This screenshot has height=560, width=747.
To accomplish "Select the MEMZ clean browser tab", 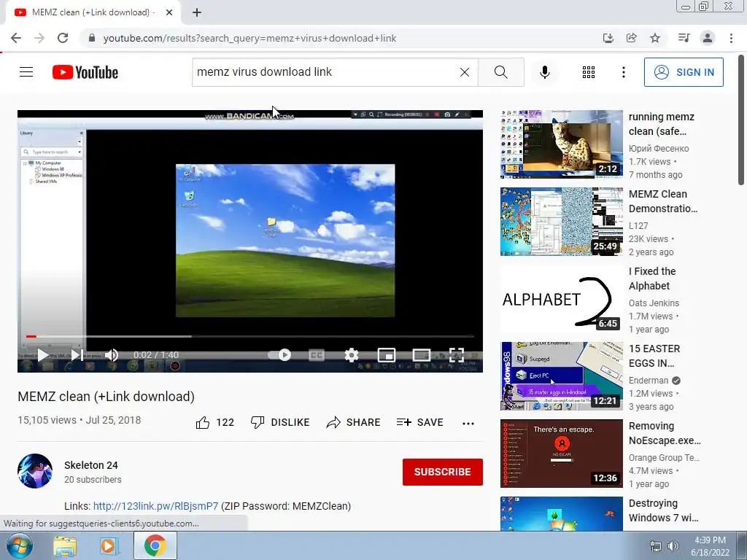I will click(x=93, y=12).
